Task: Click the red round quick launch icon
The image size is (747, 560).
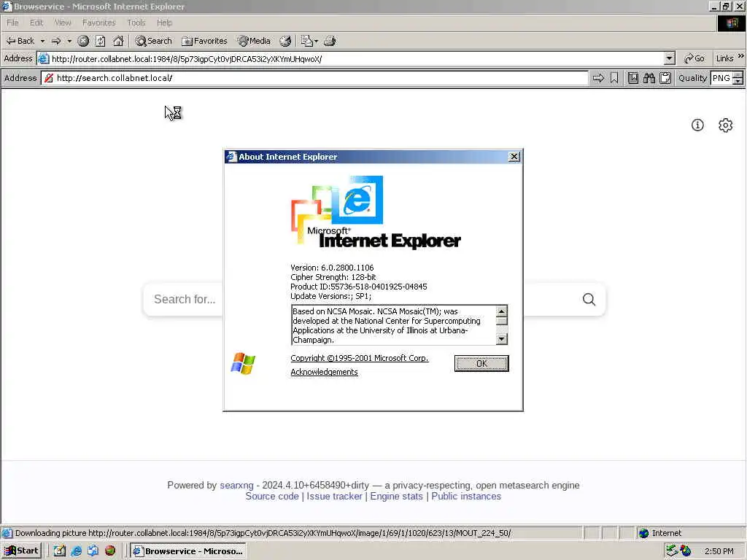Action: [x=110, y=551]
